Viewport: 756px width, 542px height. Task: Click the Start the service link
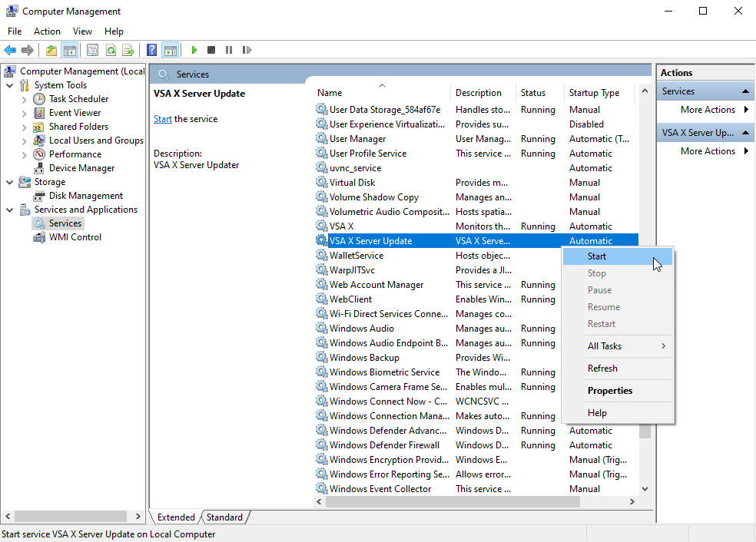tap(163, 119)
